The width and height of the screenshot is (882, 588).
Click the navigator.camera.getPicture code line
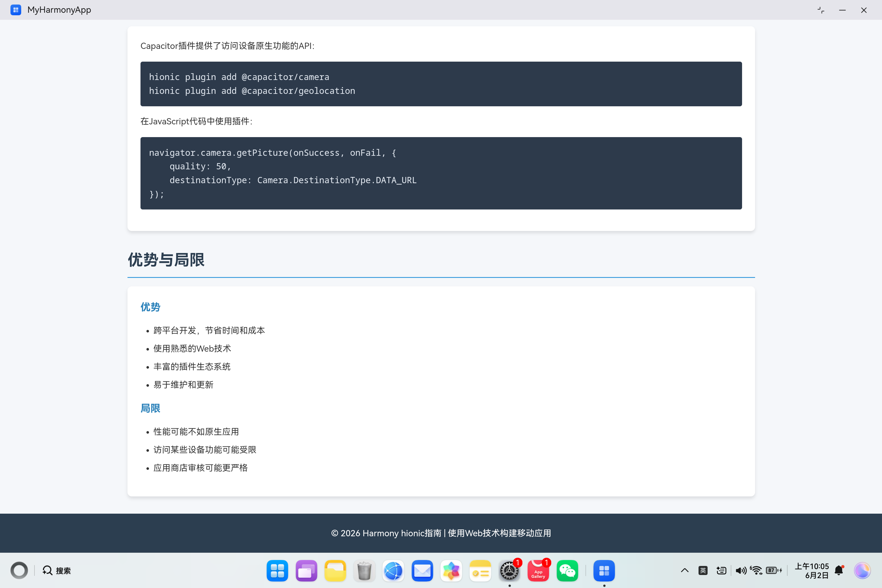tap(273, 153)
